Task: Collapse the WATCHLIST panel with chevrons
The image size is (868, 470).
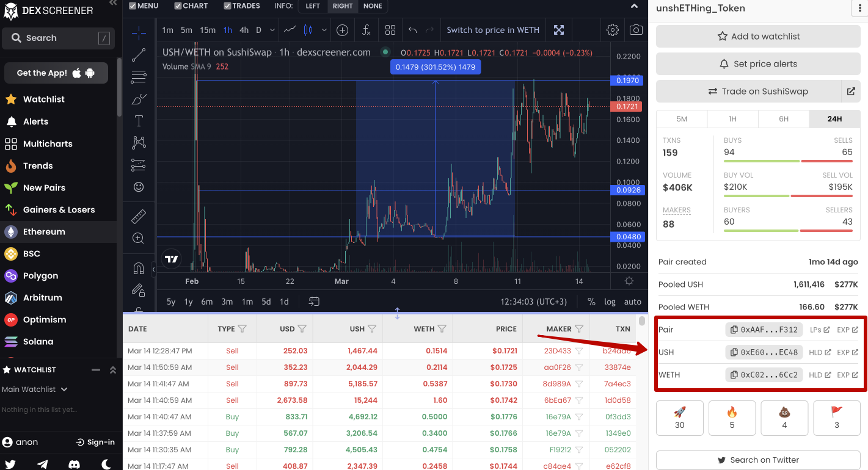Action: click(x=112, y=370)
